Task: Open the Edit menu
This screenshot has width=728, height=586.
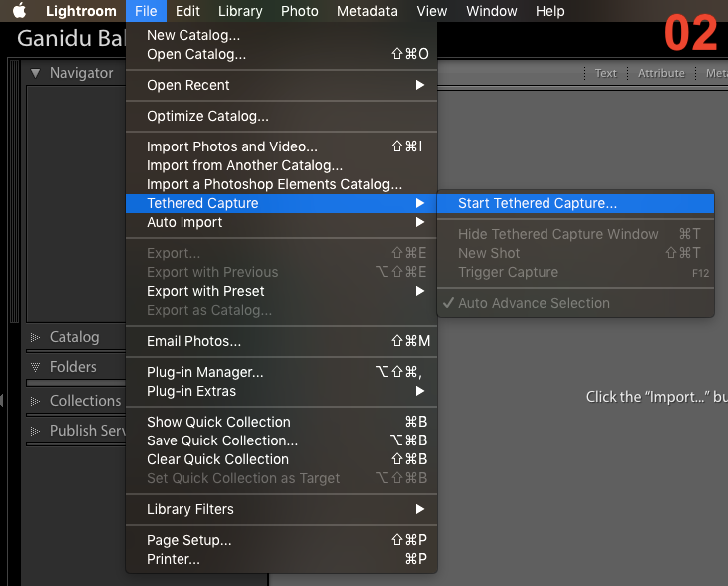Action: click(x=187, y=11)
